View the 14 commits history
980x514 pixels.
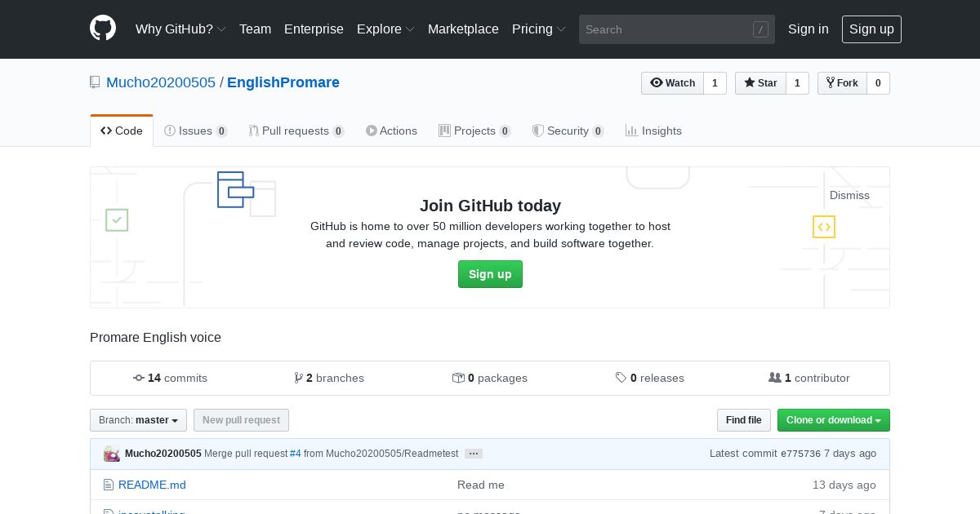tap(170, 378)
